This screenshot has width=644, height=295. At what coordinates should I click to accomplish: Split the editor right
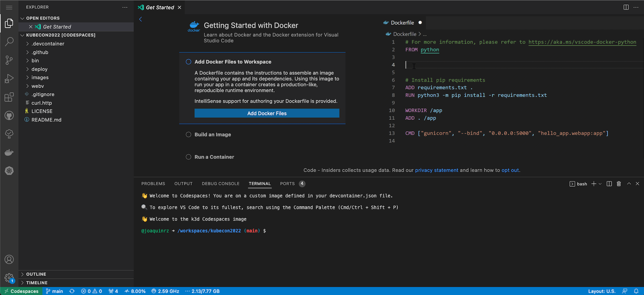click(626, 7)
